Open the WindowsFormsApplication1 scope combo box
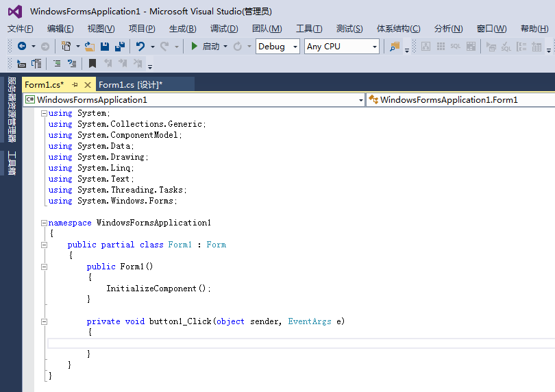The width and height of the screenshot is (555, 392). pyautogui.click(x=194, y=100)
